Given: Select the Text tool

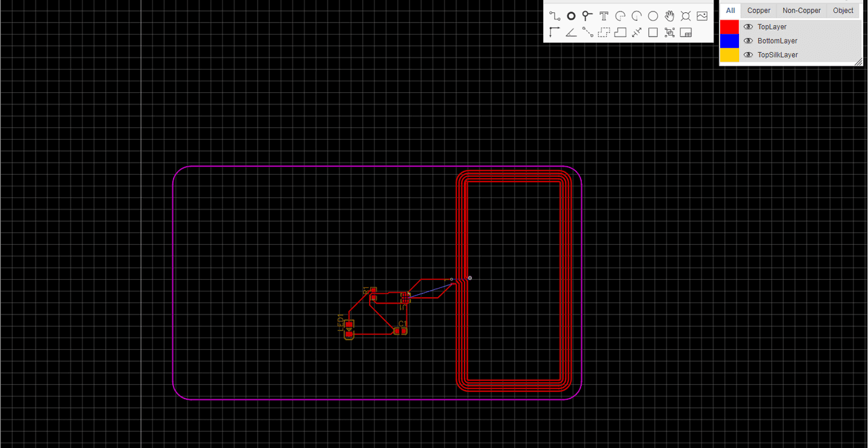Looking at the screenshot, I should pyautogui.click(x=604, y=16).
